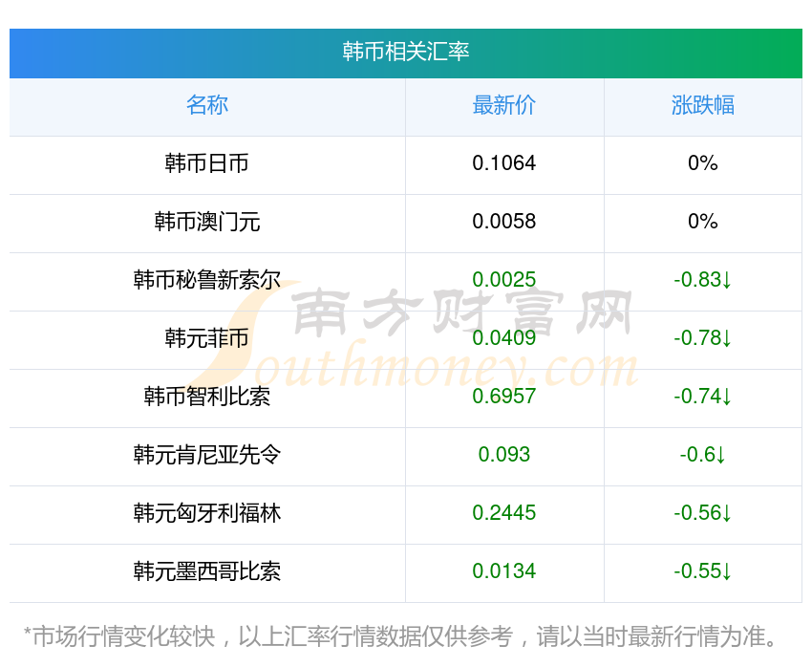The width and height of the screenshot is (812, 667).
Task: Click the 0.0409 price value
Action: [503, 338]
